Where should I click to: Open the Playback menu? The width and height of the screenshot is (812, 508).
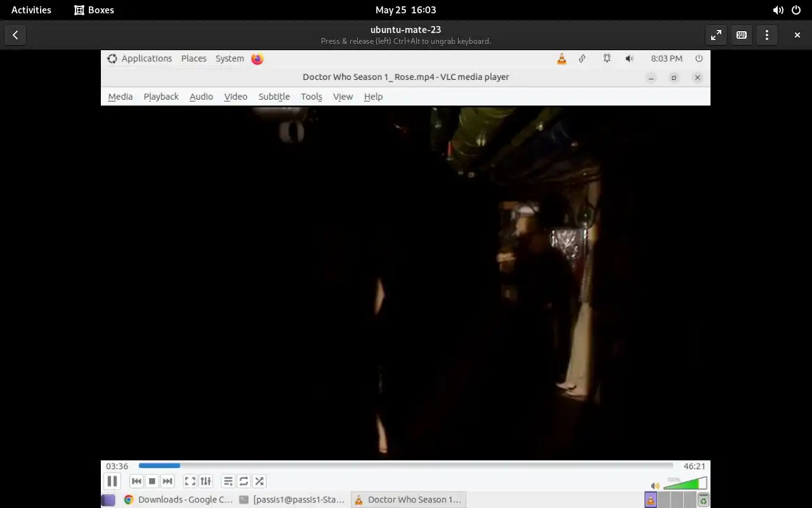click(161, 97)
